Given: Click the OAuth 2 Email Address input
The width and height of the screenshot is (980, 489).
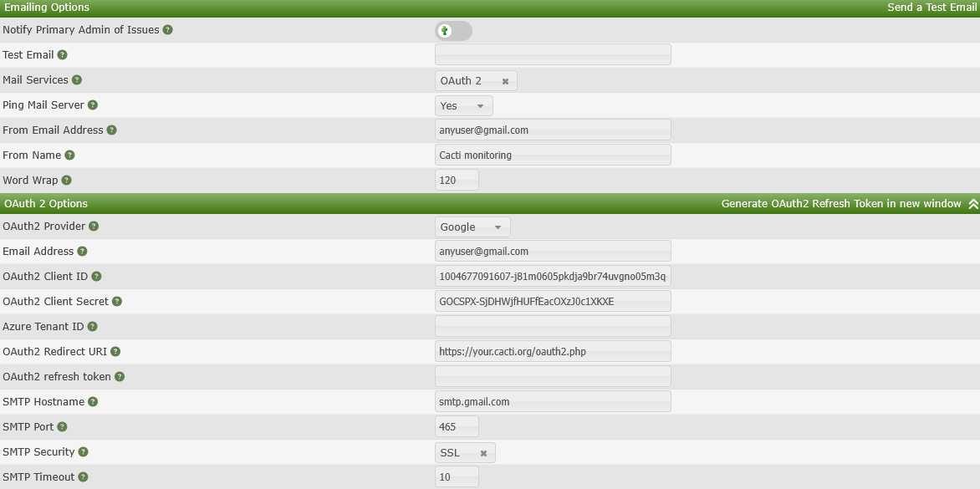Looking at the screenshot, I should click(553, 251).
